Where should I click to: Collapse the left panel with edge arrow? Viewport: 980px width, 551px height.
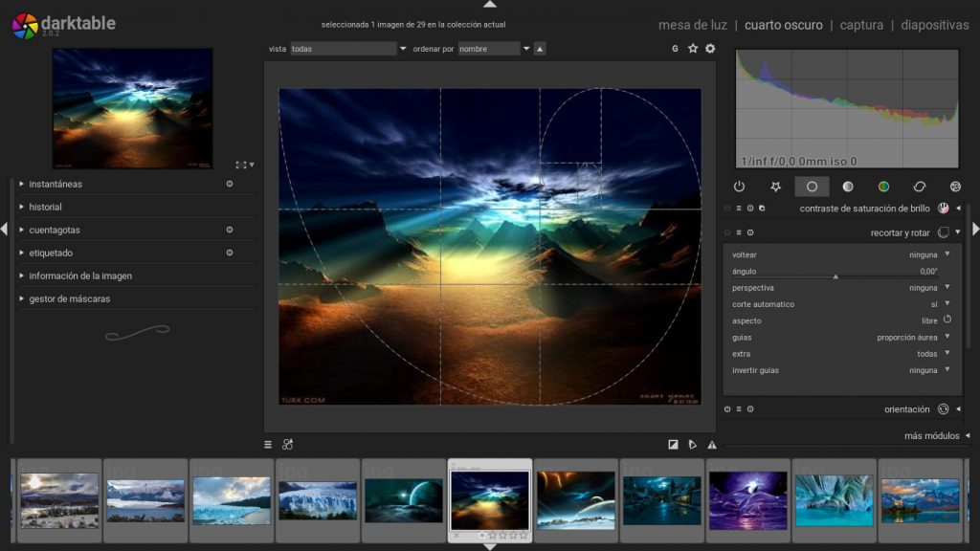[5, 230]
